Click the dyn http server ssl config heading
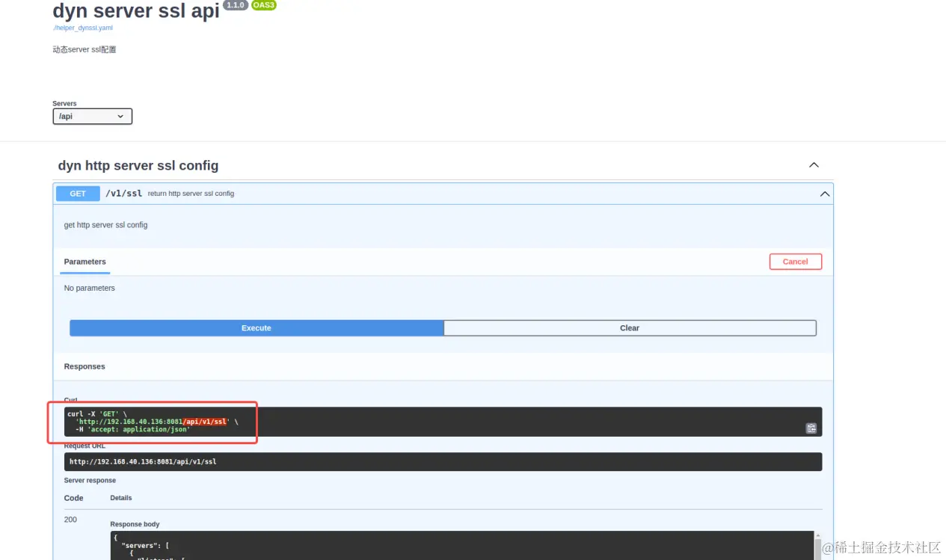946x560 pixels. click(x=138, y=165)
